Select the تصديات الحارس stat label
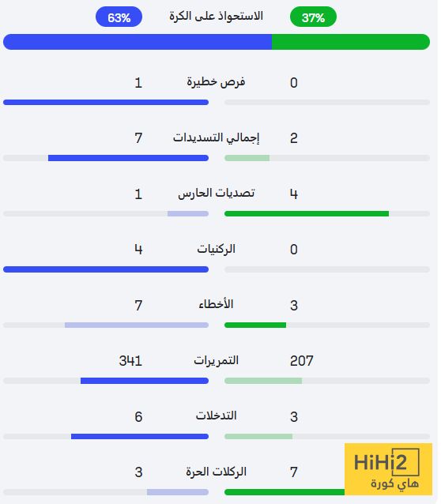 (217, 194)
